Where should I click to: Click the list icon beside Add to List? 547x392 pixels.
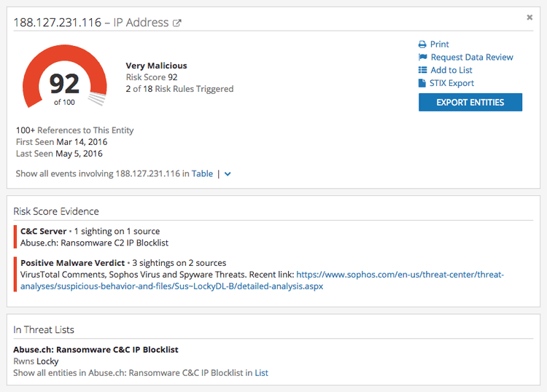pyautogui.click(x=422, y=71)
